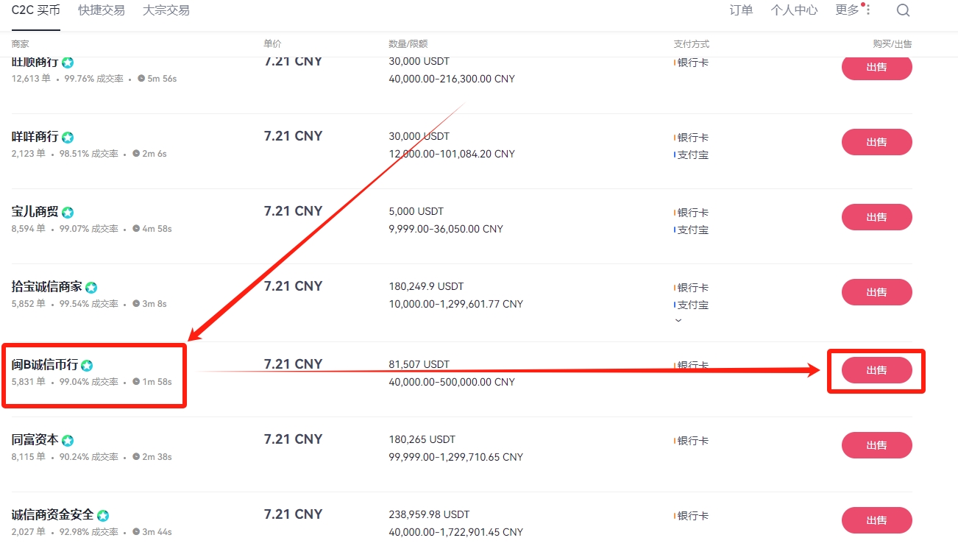Click verified badge beside 拾宝诚信商家
Image resolution: width=958 pixels, height=560 pixels.
[x=91, y=288]
